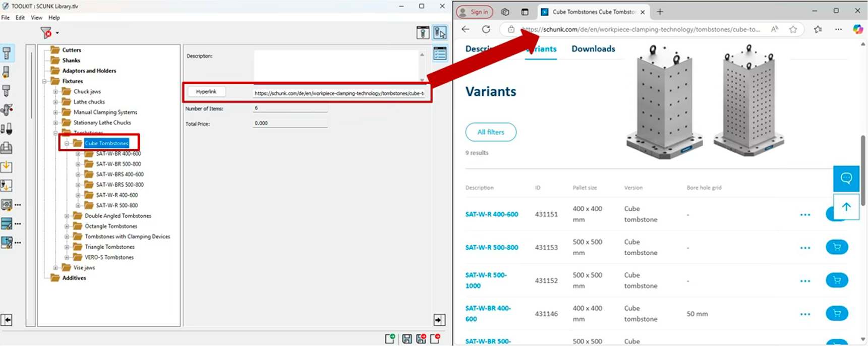Open the browser Settings and more menu

tap(838, 29)
